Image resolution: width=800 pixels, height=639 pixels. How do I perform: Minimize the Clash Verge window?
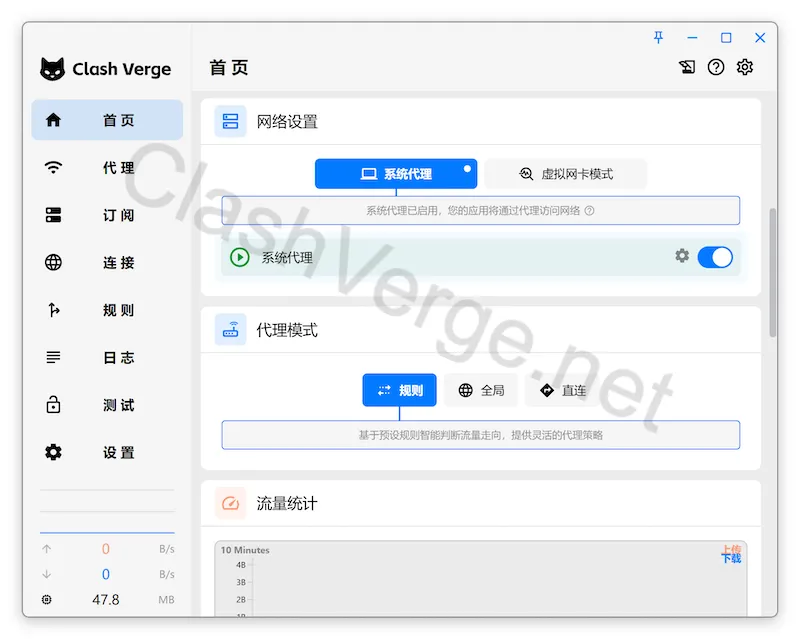692,38
